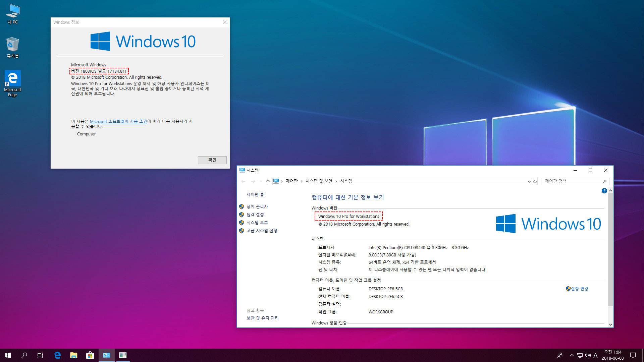
Task: Expand chevron after 제어판 breadcrumb
Action: (x=302, y=181)
